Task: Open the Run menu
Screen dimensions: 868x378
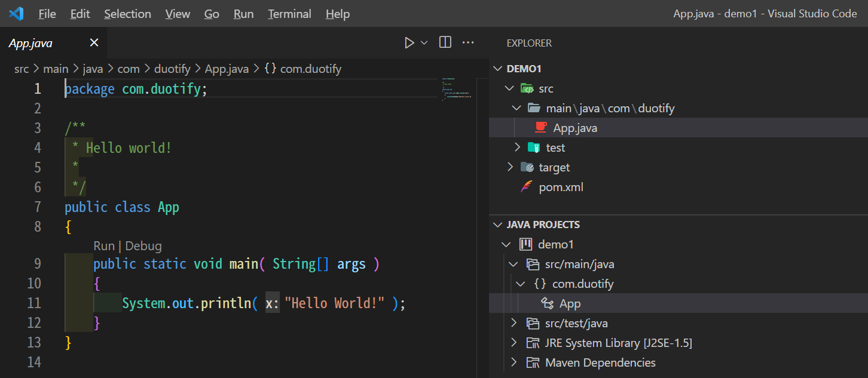Action: point(243,14)
